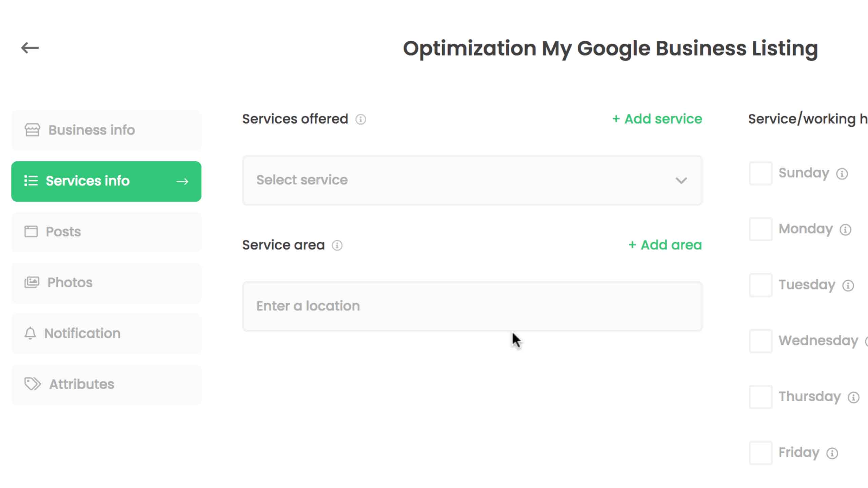Click the list icon beside Services info
This screenshot has width=868, height=488.
coord(31,181)
